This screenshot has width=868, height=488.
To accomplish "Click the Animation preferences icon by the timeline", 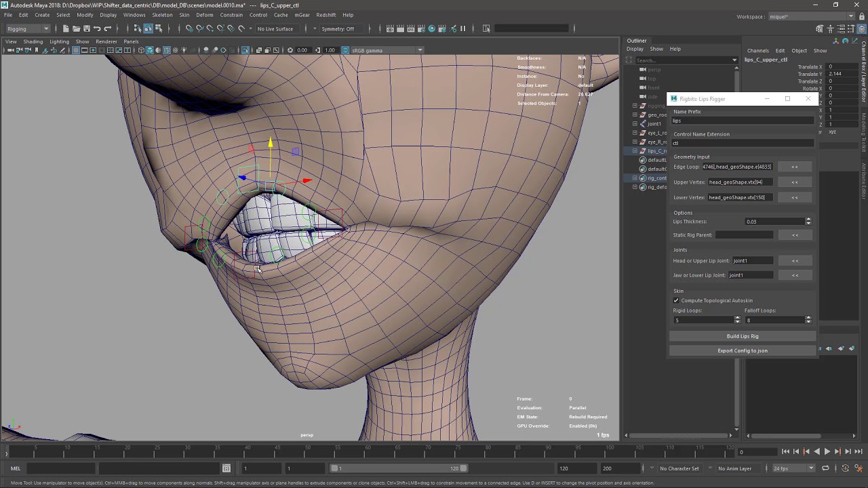I will pyautogui.click(x=858, y=468).
